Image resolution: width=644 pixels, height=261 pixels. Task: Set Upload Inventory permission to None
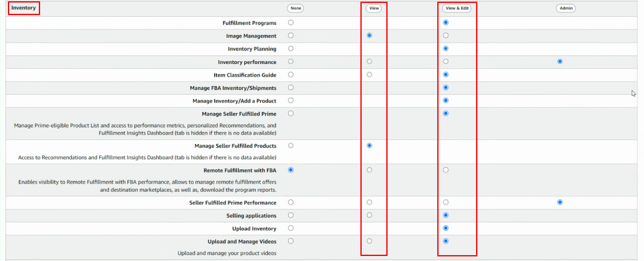(x=291, y=228)
